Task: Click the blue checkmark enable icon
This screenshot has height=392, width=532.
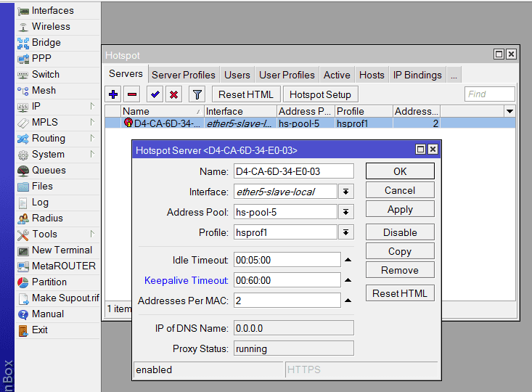Action: point(155,94)
